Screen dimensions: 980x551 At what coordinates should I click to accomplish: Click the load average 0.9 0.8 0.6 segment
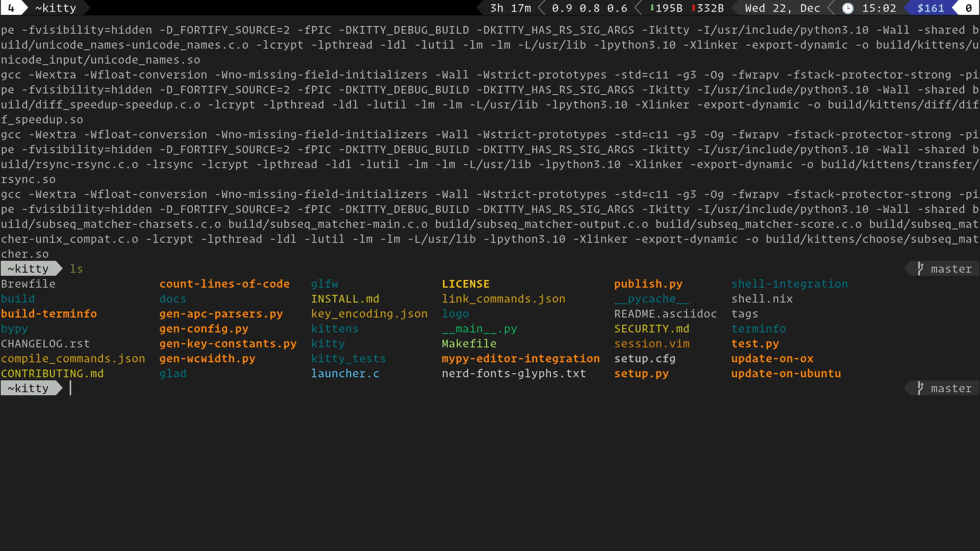[x=590, y=8]
